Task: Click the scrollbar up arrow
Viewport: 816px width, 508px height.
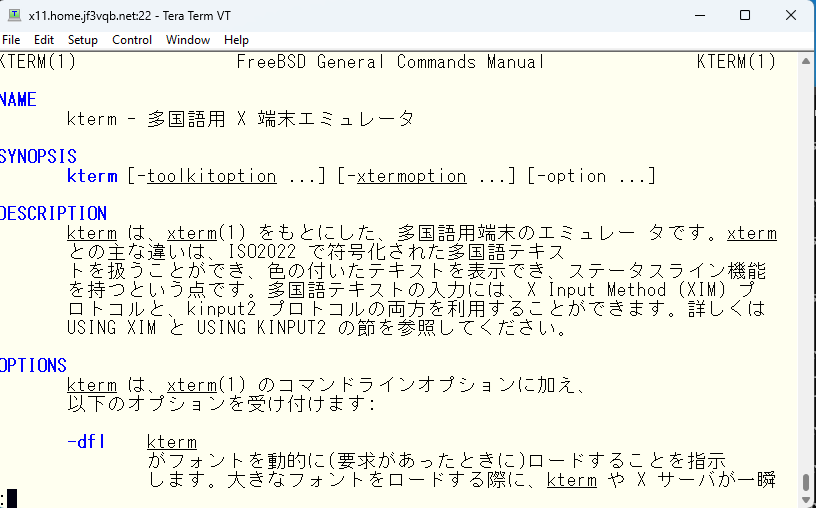Action: tap(806, 61)
